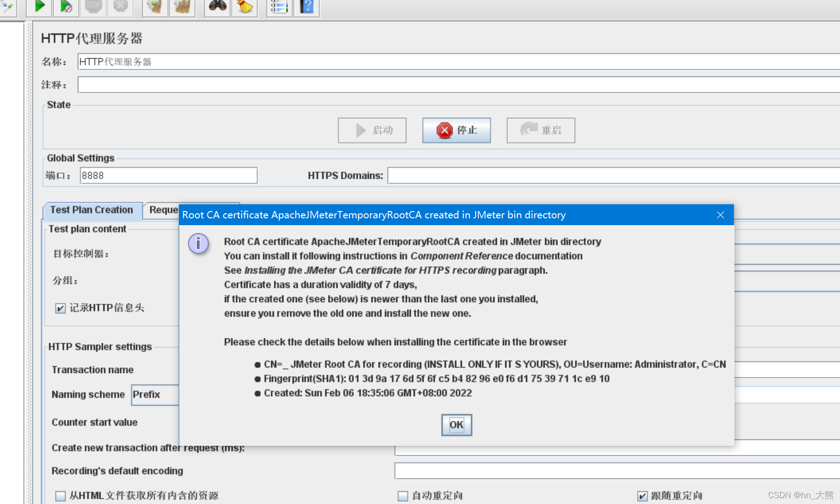Click the 'Component Reference' italic text

pyautogui.click(x=461, y=256)
